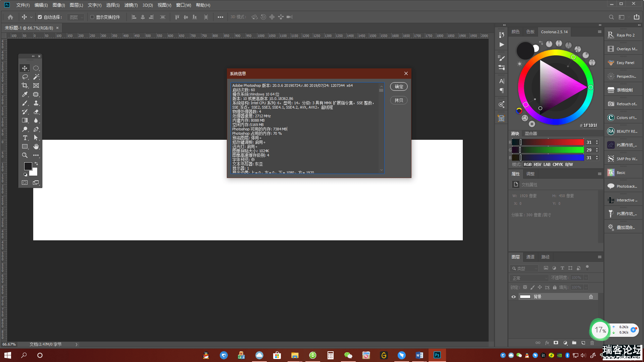The width and height of the screenshot is (644, 362).
Task: Open the Easy Panel extension
Action: [x=624, y=63]
